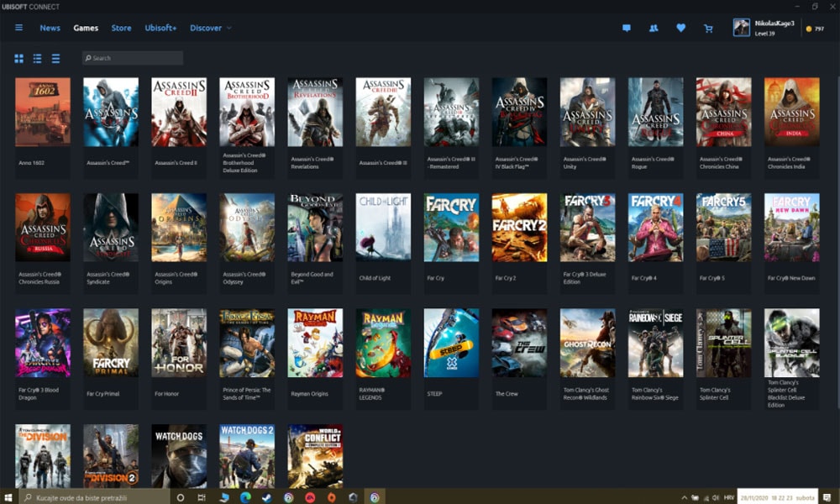Select the first Watch Dogs cover
The height and width of the screenshot is (504, 840).
click(x=179, y=456)
